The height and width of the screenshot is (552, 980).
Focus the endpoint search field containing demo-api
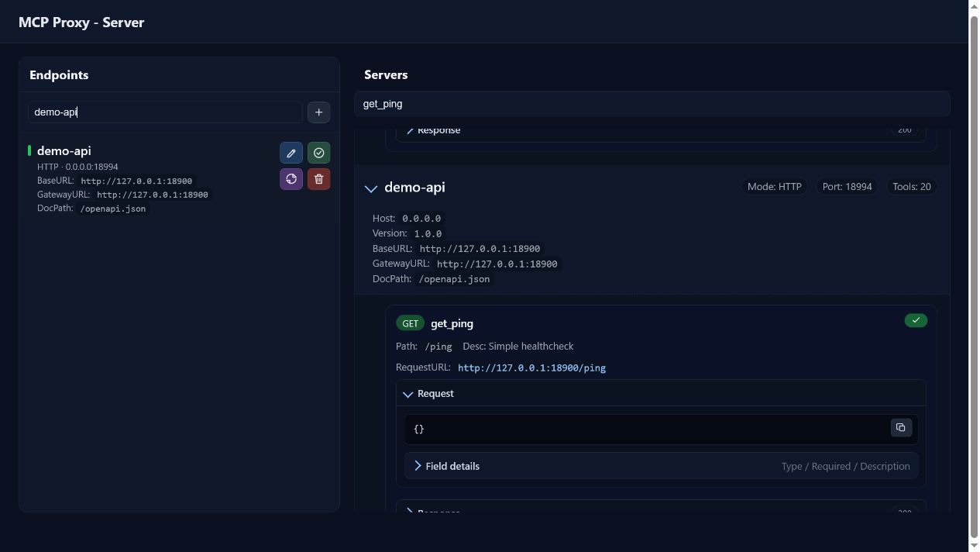[x=165, y=112]
